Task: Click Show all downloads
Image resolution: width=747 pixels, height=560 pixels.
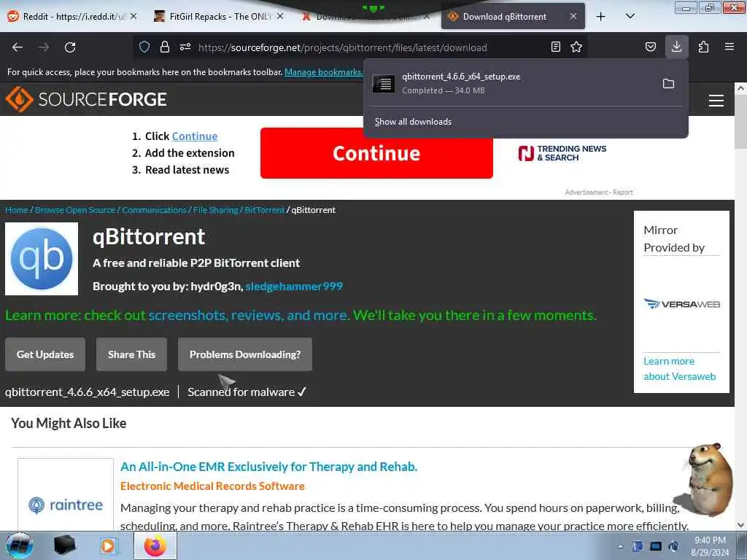Action: (x=413, y=122)
